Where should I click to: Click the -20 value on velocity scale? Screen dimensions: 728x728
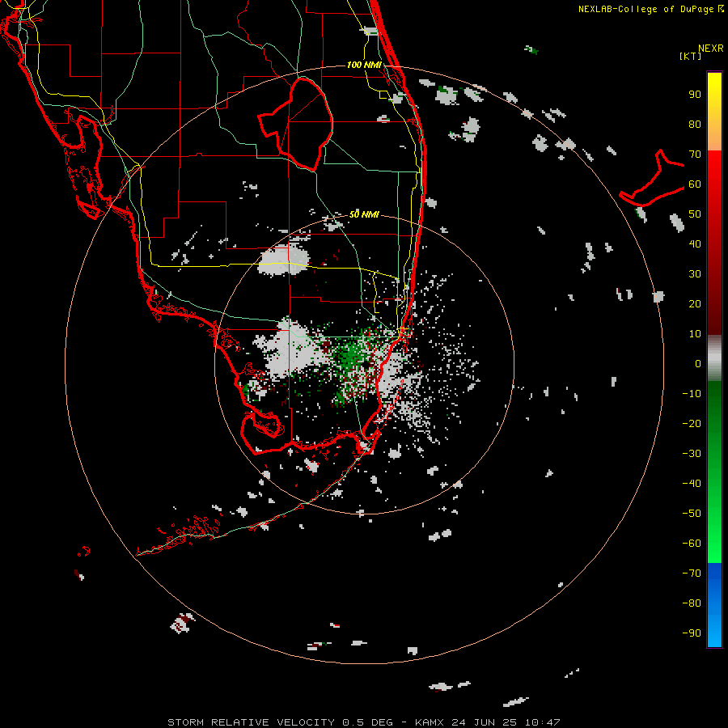pos(692,423)
